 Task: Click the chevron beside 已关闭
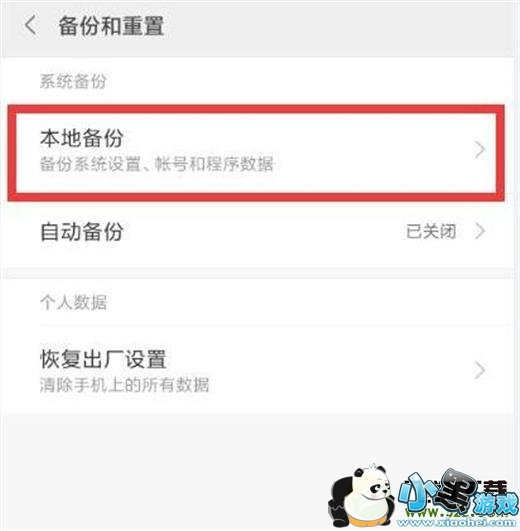tap(479, 231)
